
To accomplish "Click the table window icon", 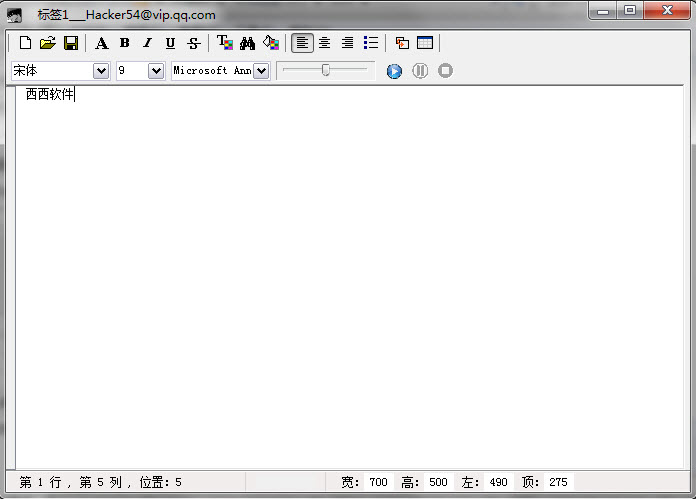I will point(425,43).
